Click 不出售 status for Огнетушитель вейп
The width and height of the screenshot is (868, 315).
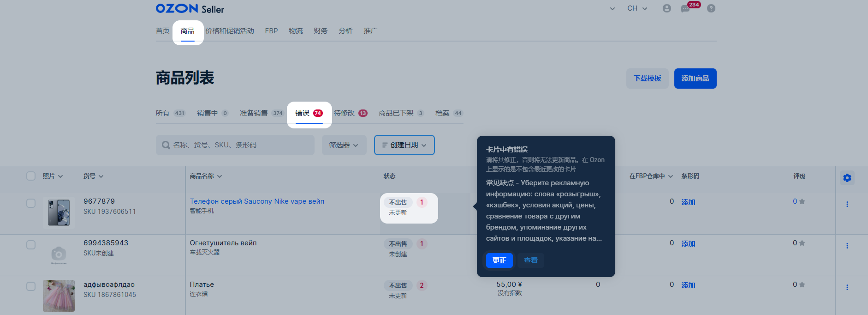coord(398,244)
